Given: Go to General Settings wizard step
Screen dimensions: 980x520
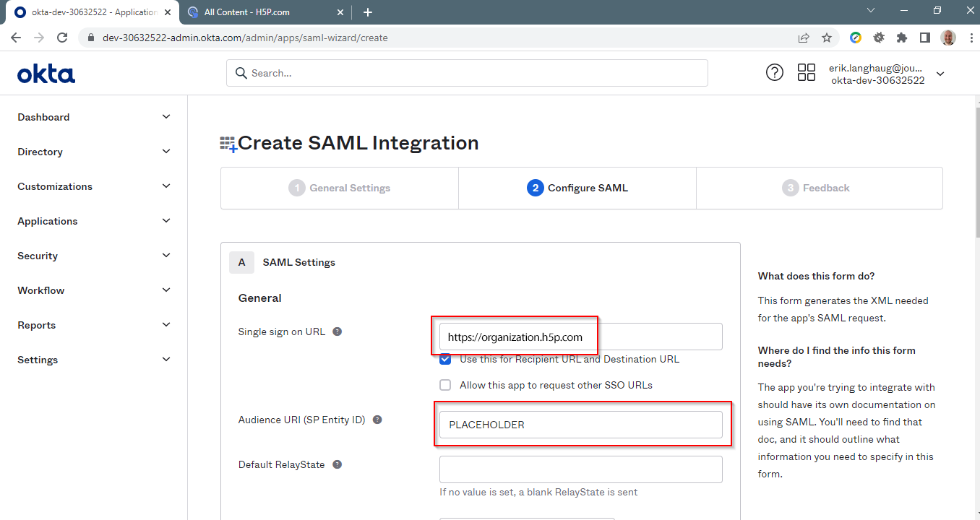Looking at the screenshot, I should [x=340, y=188].
